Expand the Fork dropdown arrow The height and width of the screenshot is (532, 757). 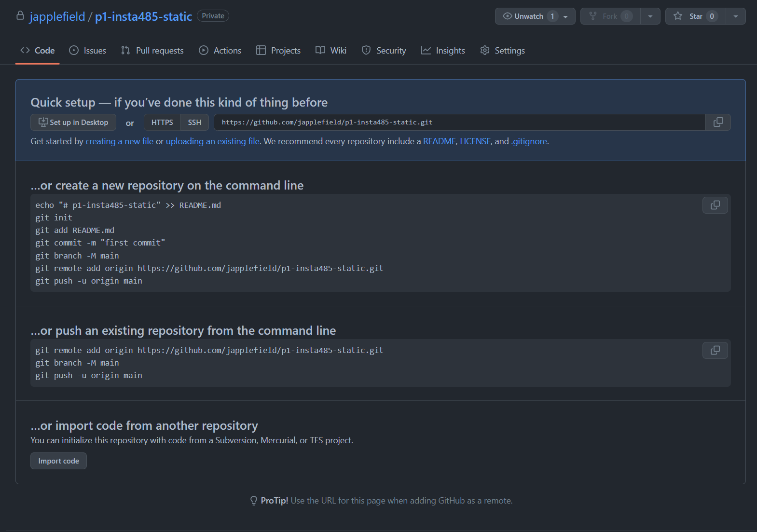click(x=650, y=16)
